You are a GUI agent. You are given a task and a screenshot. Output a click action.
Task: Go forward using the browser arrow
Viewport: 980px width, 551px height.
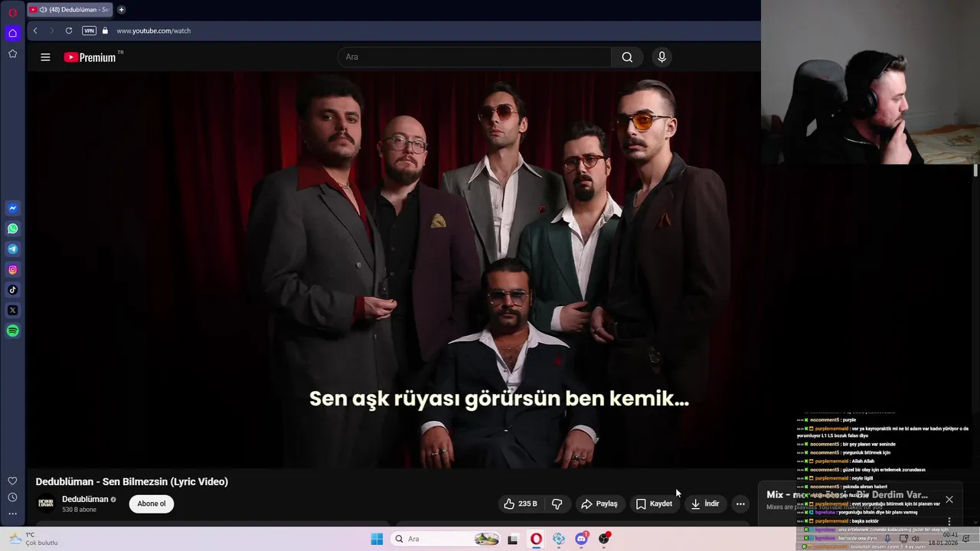click(51, 31)
